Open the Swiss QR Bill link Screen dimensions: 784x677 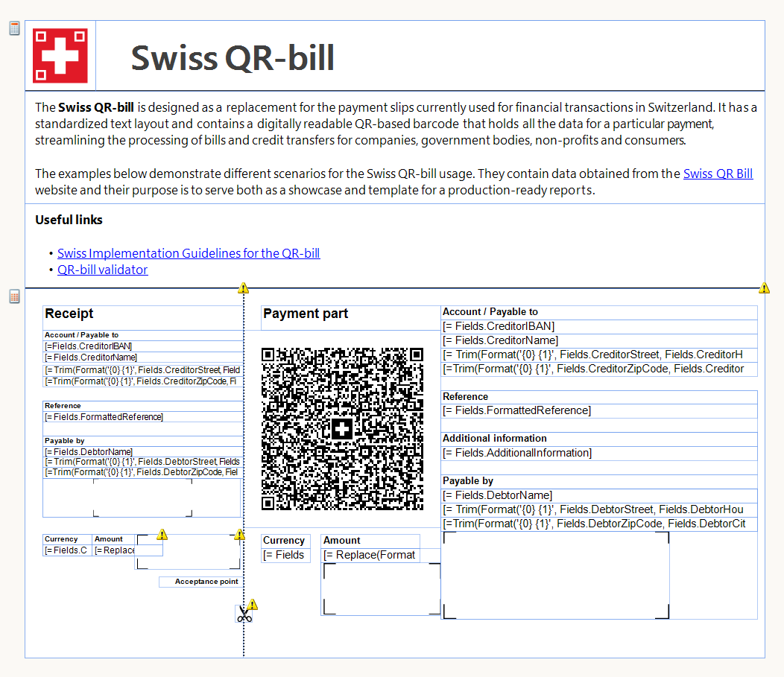click(718, 174)
